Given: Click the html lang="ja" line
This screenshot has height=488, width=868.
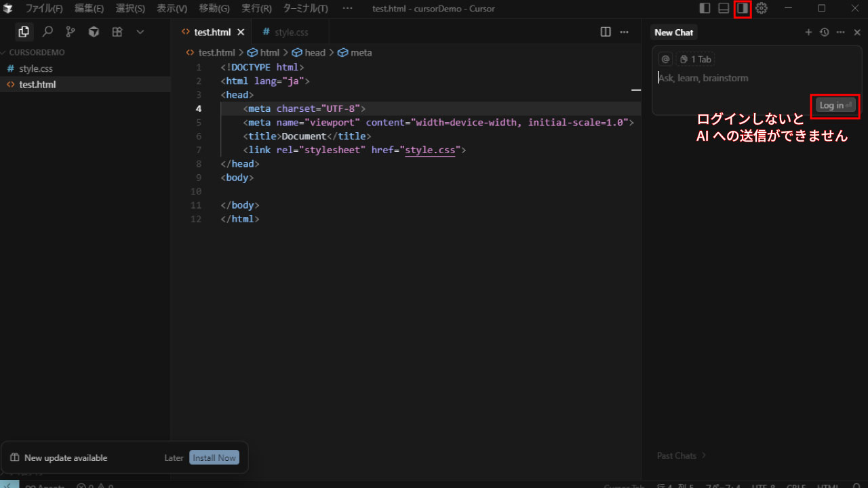Looking at the screenshot, I should (x=265, y=81).
